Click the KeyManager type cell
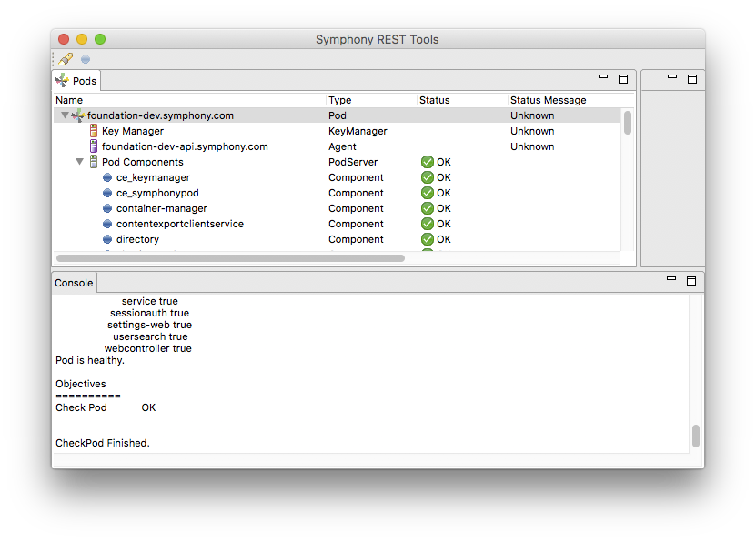This screenshot has width=756, height=542. pyautogui.click(x=358, y=131)
